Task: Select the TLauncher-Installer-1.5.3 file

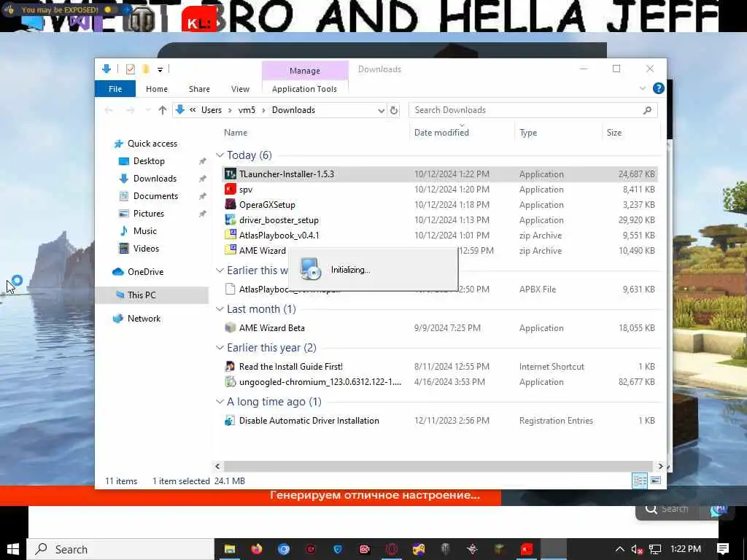Action: coord(440,174)
